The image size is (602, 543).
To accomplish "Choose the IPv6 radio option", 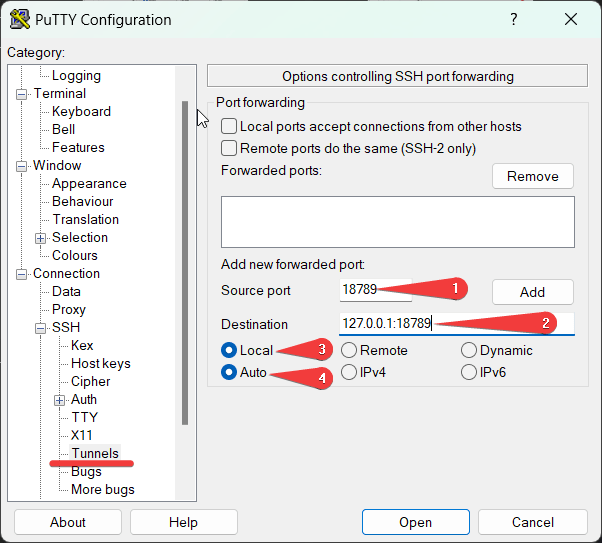I will pyautogui.click(x=469, y=372).
